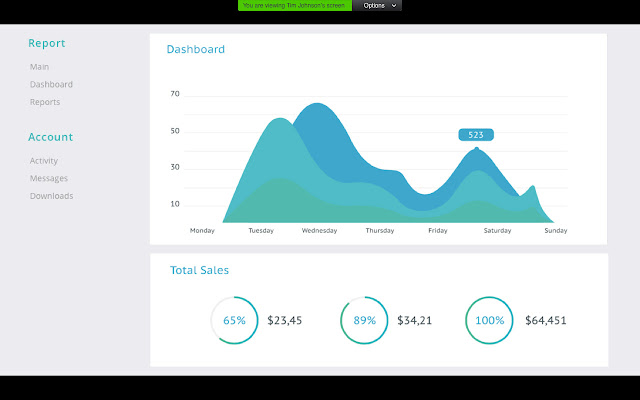This screenshot has height=400, width=640.
Task: Click the Monday axis label
Action: (x=202, y=231)
